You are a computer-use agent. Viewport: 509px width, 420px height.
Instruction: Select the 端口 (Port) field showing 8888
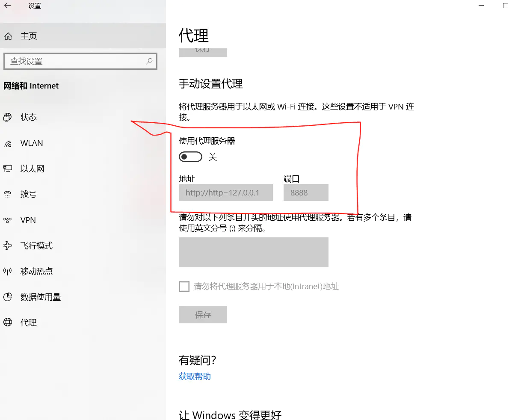click(305, 192)
